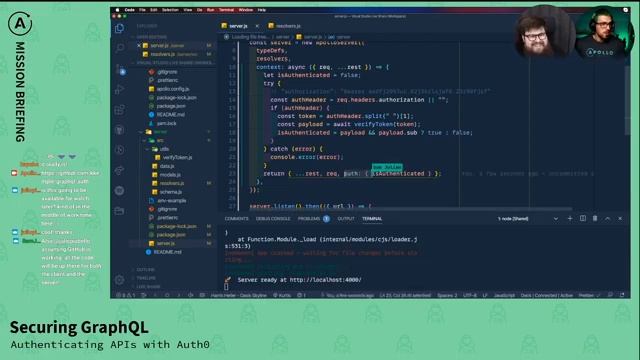
Task: Click line 14 authHeader code in editor
Action: 359,100
